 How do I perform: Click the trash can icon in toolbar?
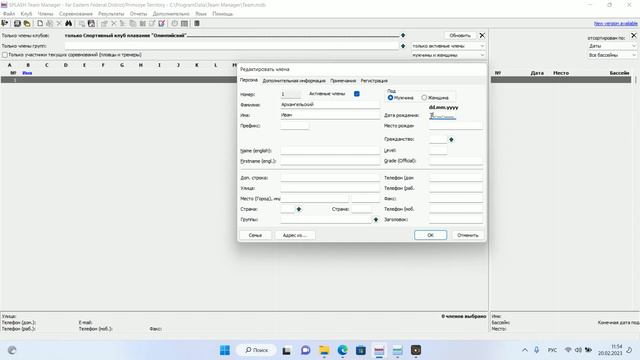point(197,23)
